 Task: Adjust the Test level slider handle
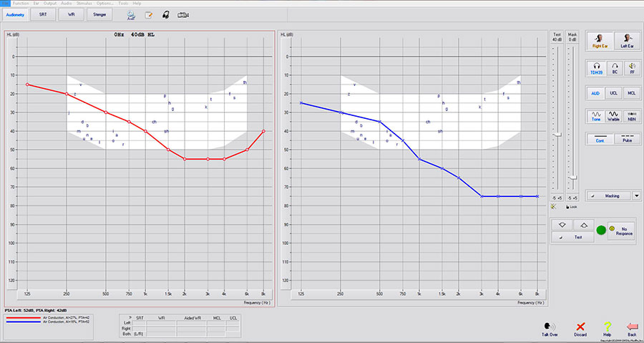(556, 134)
